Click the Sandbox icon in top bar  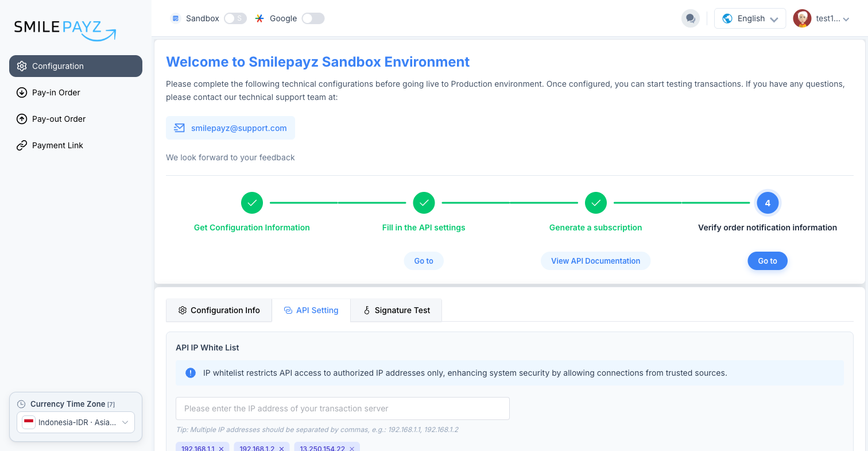[x=176, y=18]
